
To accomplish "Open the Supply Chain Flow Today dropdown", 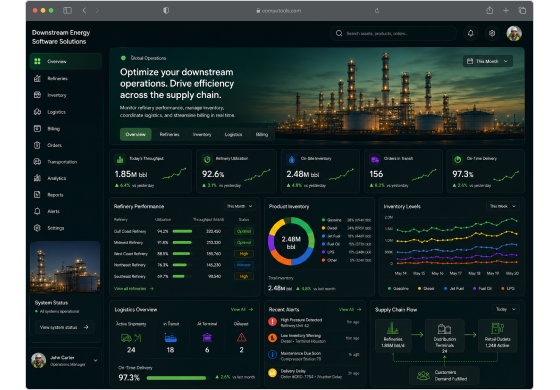I will tap(506, 309).
